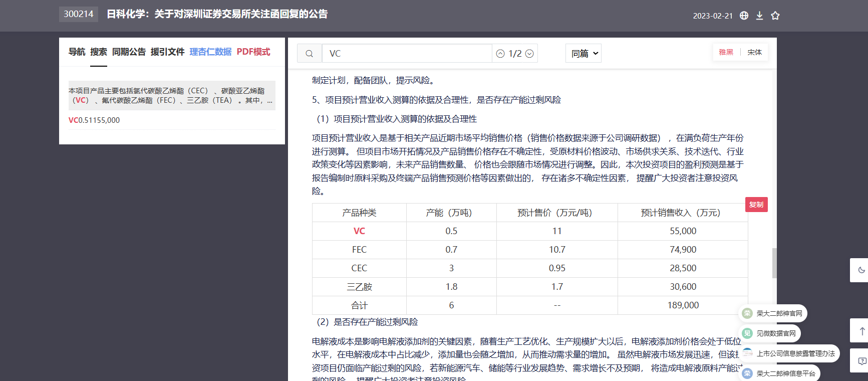Open the feedback comment icon
The image size is (868, 381).
pos(861,361)
